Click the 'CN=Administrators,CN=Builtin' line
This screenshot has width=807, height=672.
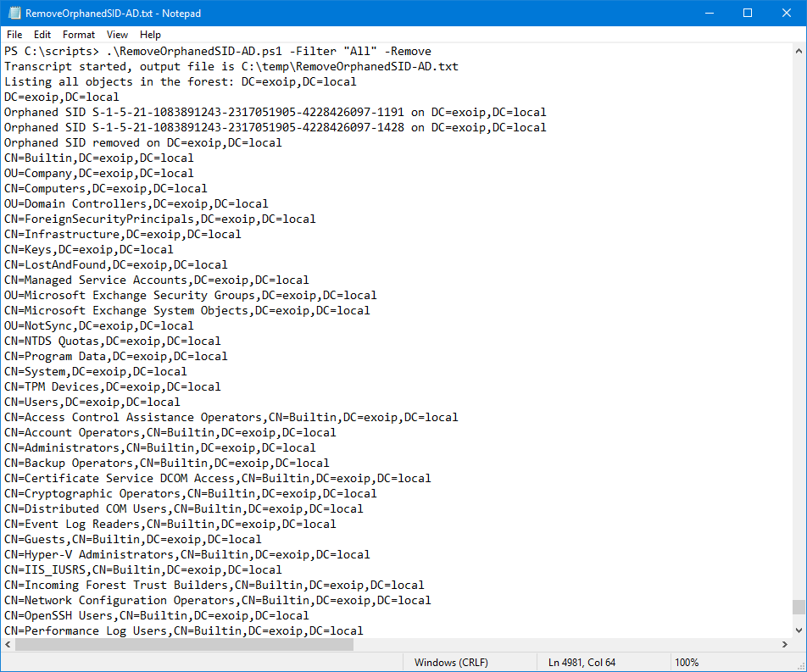pyautogui.click(x=160, y=448)
